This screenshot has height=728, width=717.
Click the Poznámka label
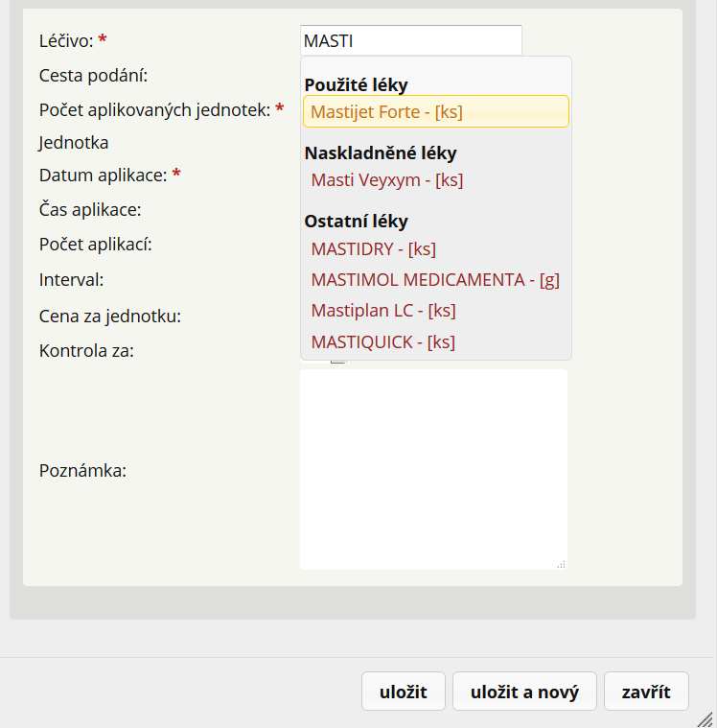click(x=82, y=471)
